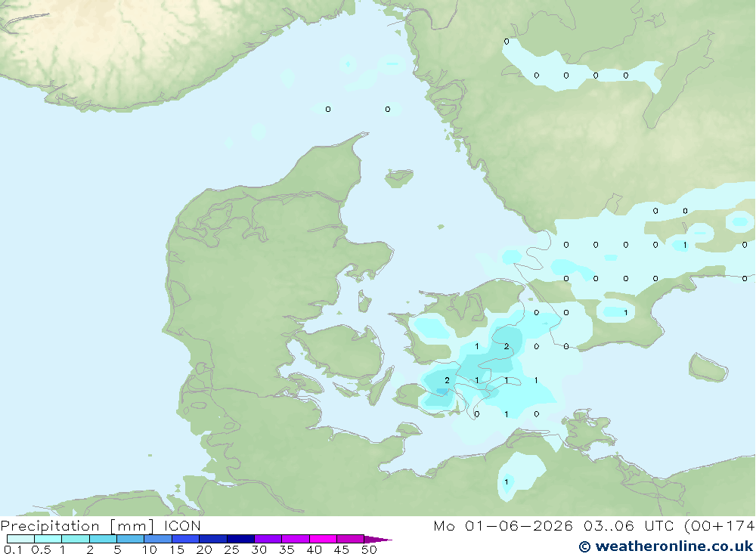Screen dimensions: 756x554
Task: Select the 25–30 mm legend swatch
Action: click(x=240, y=539)
